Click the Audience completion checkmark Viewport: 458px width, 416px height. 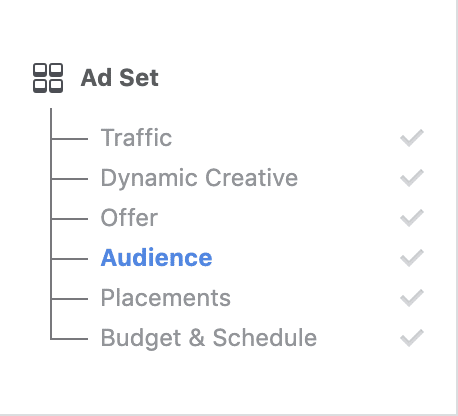click(x=412, y=258)
